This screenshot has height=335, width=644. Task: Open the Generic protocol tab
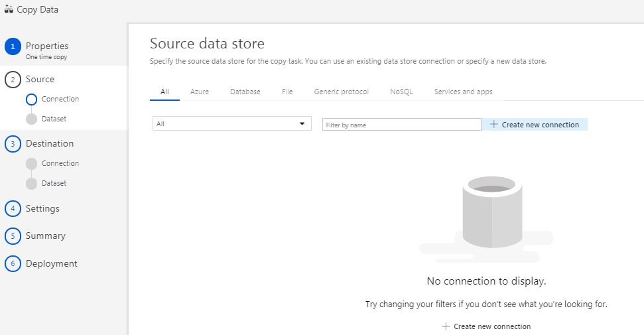click(x=342, y=92)
